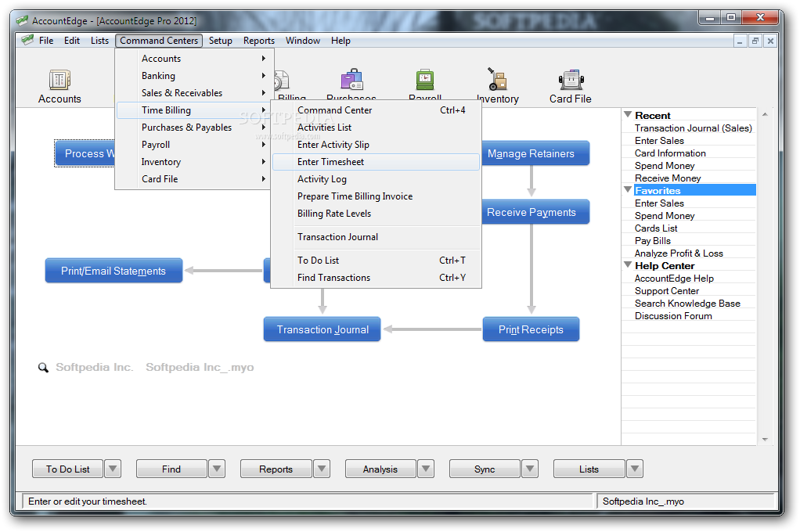Viewport: 800px width, 532px height.
Task: Choose Enter Activity Slip from submenu
Action: pyautogui.click(x=376, y=145)
